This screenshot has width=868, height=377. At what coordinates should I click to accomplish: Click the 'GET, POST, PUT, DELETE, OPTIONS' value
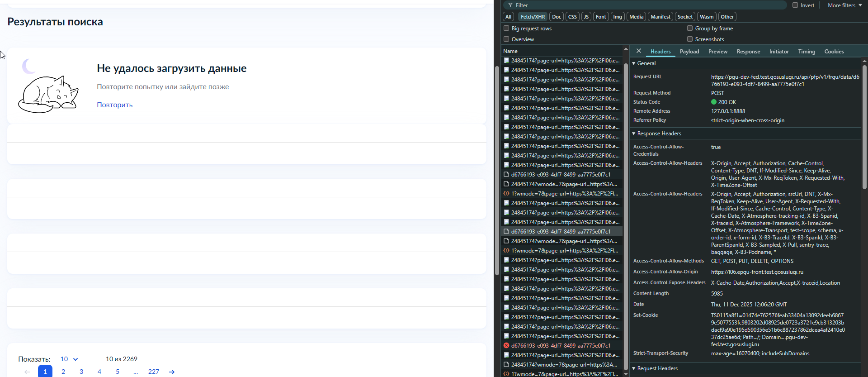tap(752, 261)
